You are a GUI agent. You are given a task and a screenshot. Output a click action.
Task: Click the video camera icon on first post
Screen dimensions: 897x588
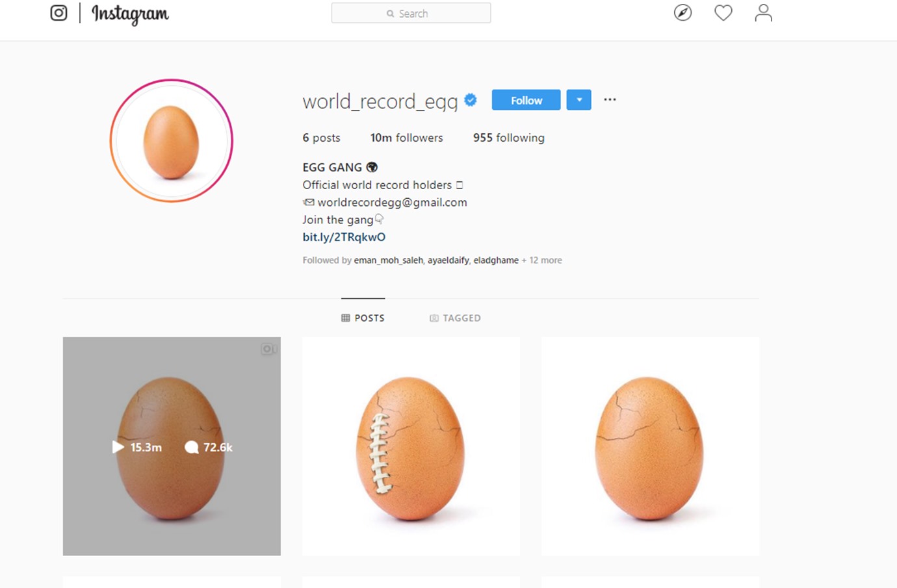point(268,350)
